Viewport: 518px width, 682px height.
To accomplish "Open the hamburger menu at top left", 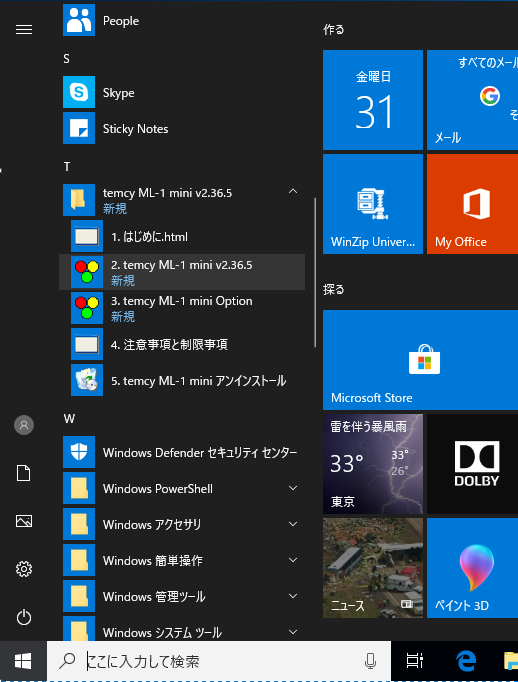I will pyautogui.click(x=24, y=29).
